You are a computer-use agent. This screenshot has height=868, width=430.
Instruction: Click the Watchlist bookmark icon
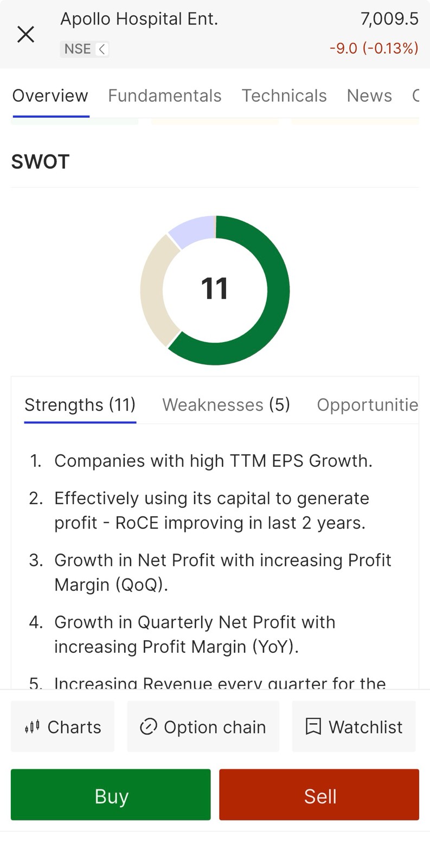coord(313,726)
